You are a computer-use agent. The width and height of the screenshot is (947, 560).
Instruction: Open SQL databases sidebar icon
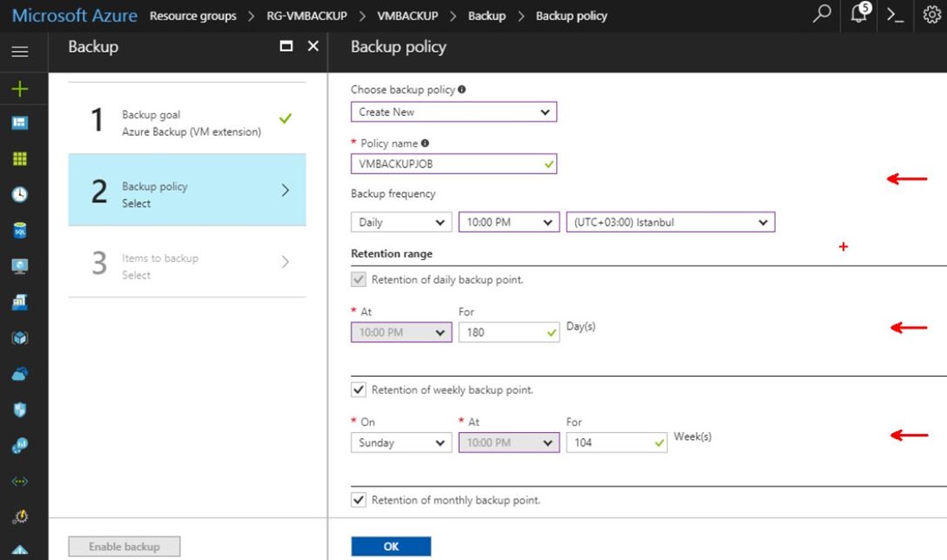20,231
